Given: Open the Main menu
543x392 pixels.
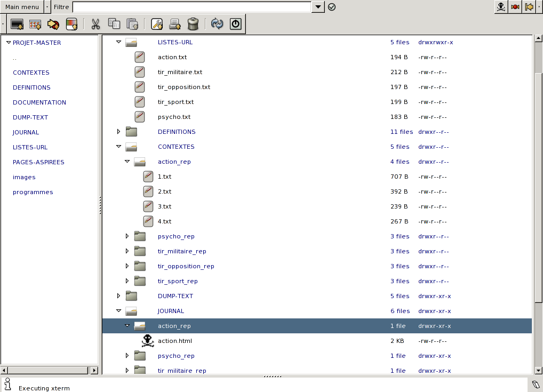Looking at the screenshot, I should click(x=22, y=7).
